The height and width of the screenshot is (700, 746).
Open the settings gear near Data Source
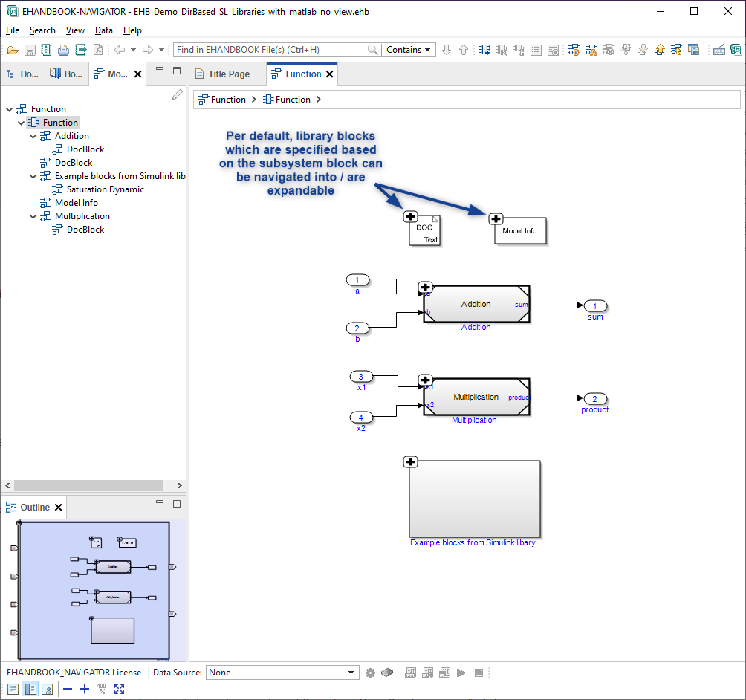pyautogui.click(x=370, y=673)
